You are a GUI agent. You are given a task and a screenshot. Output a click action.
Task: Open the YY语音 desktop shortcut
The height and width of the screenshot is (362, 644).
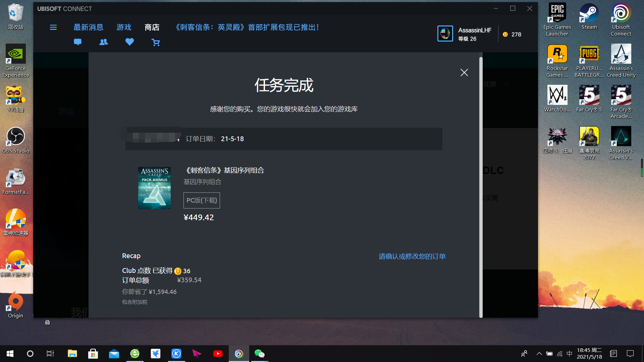coord(15,99)
